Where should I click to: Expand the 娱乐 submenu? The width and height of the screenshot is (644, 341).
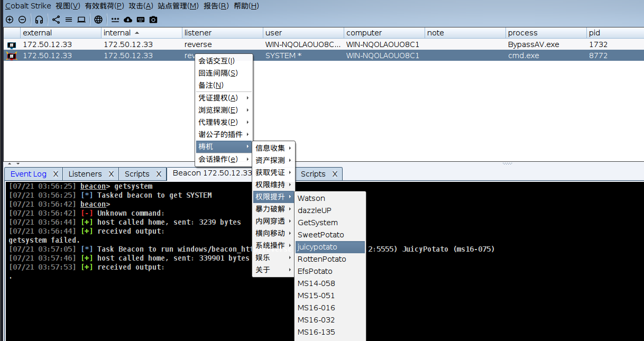click(x=273, y=257)
